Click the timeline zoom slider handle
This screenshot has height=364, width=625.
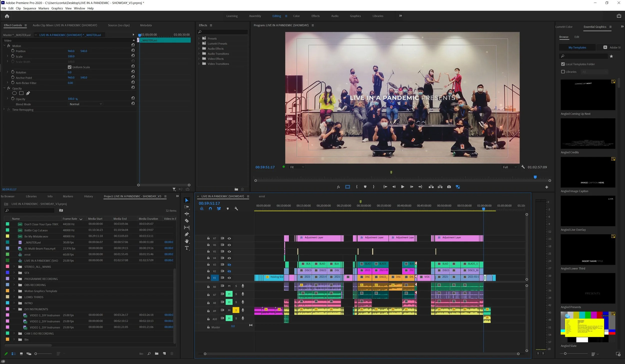point(205,354)
